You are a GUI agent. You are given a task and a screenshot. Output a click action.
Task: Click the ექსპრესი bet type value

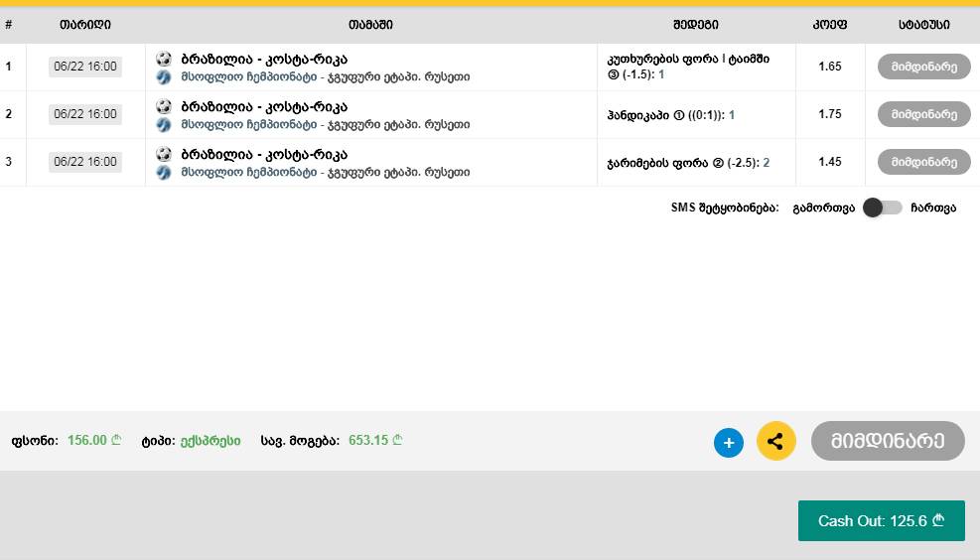[x=210, y=440]
